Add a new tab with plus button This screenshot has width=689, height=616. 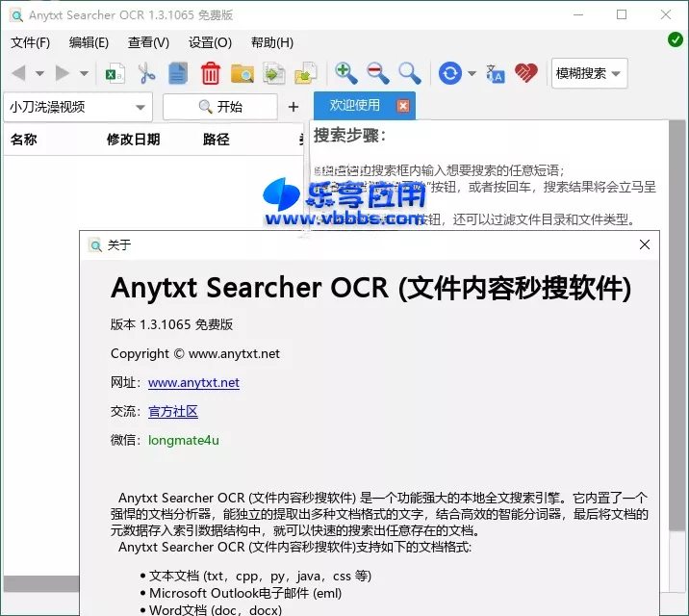(293, 106)
